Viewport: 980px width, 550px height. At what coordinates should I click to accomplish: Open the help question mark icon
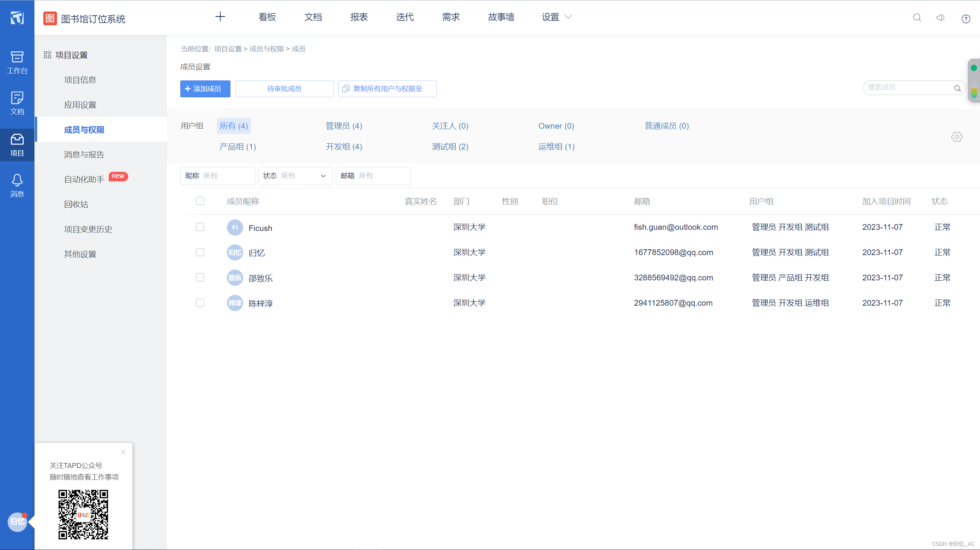965,19
